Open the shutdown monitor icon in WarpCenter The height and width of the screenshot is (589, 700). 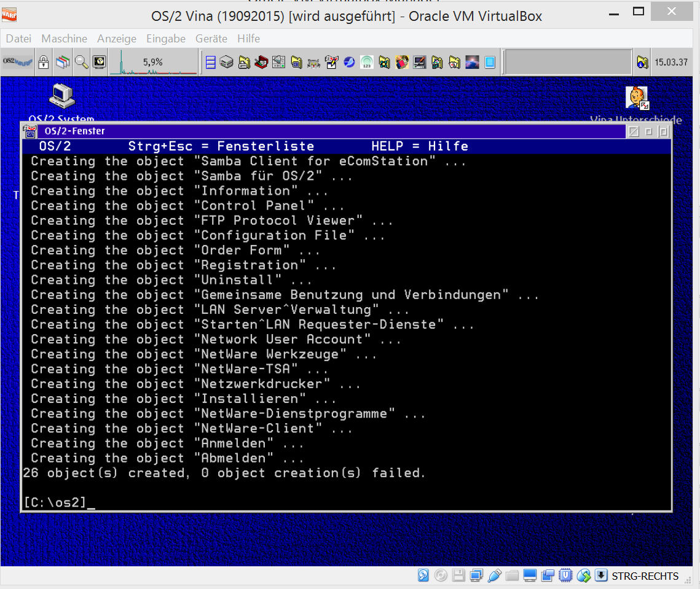[99, 62]
